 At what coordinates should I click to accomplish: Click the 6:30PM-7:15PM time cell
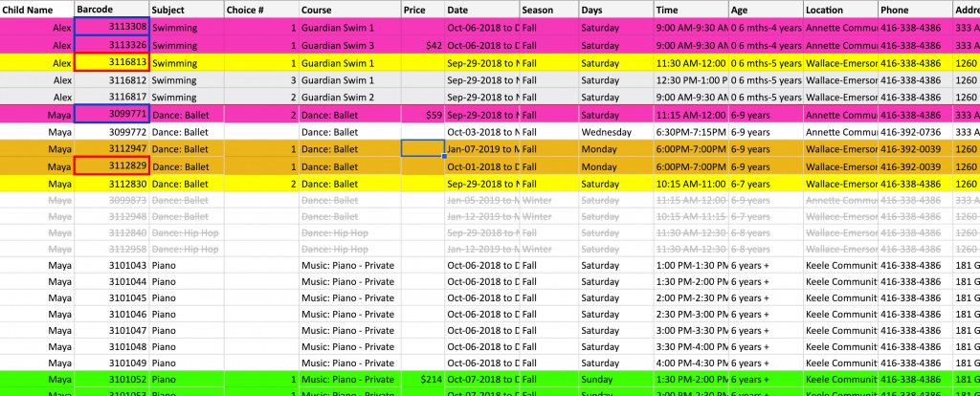pos(690,131)
